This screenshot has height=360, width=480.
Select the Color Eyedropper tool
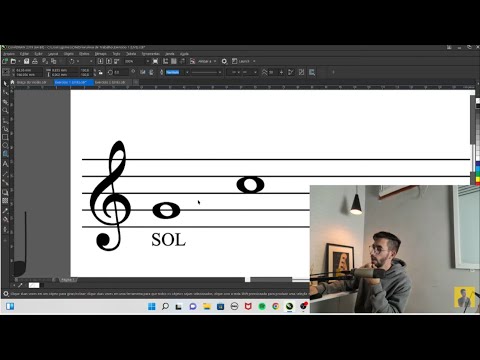[5, 211]
